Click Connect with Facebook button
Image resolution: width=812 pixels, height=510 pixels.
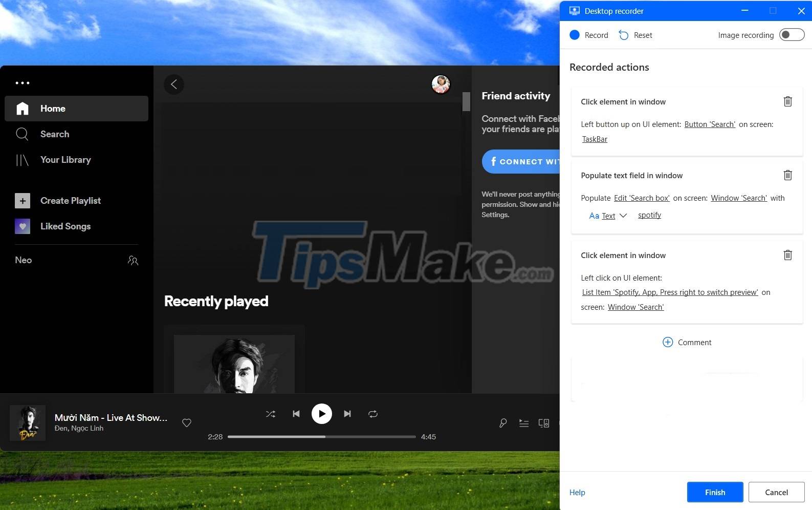[521, 161]
